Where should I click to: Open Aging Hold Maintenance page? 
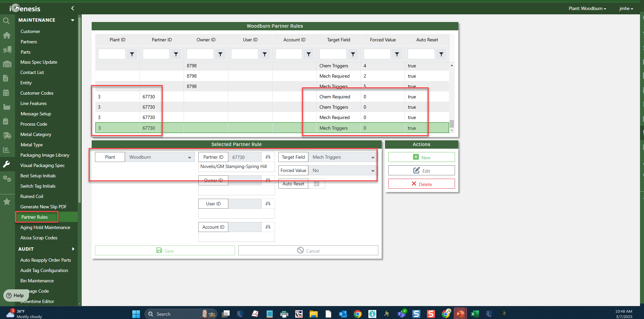[45, 227]
